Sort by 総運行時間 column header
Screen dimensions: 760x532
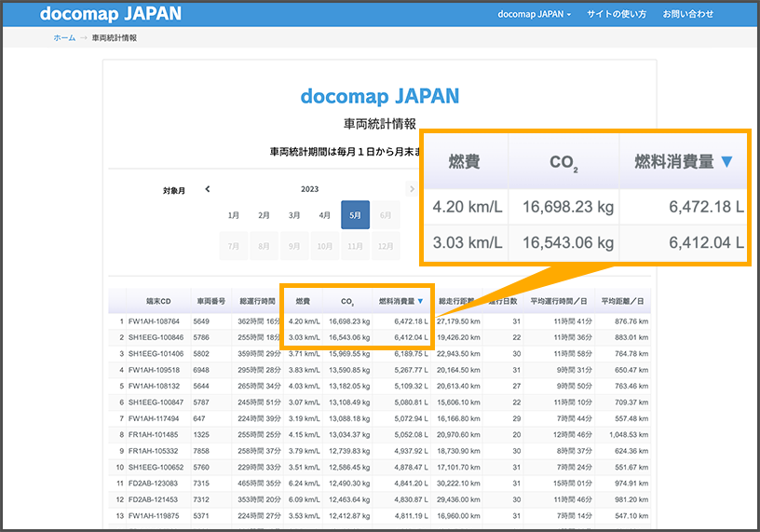(256, 301)
